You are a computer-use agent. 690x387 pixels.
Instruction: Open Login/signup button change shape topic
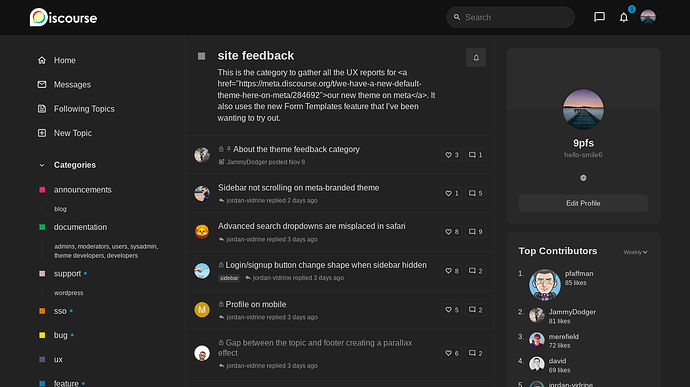point(326,265)
